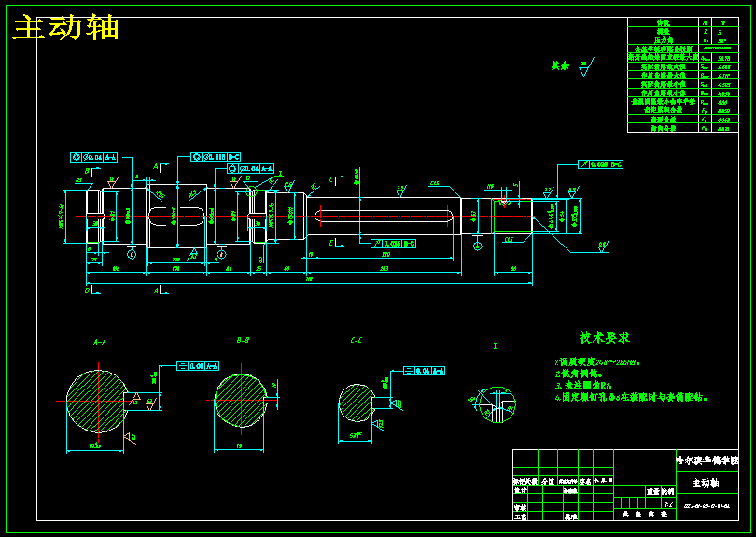The image size is (756, 537).
Task: Select the oval keyway on the largest diameter section
Action: click(176, 216)
